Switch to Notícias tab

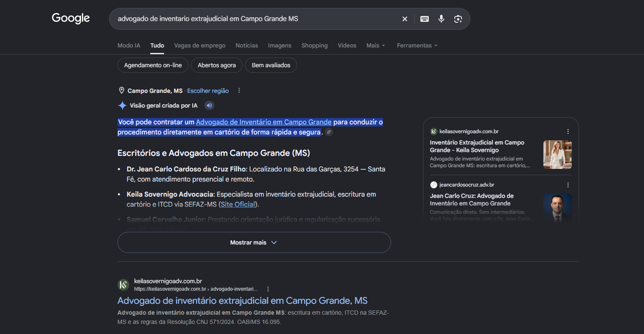tap(247, 45)
